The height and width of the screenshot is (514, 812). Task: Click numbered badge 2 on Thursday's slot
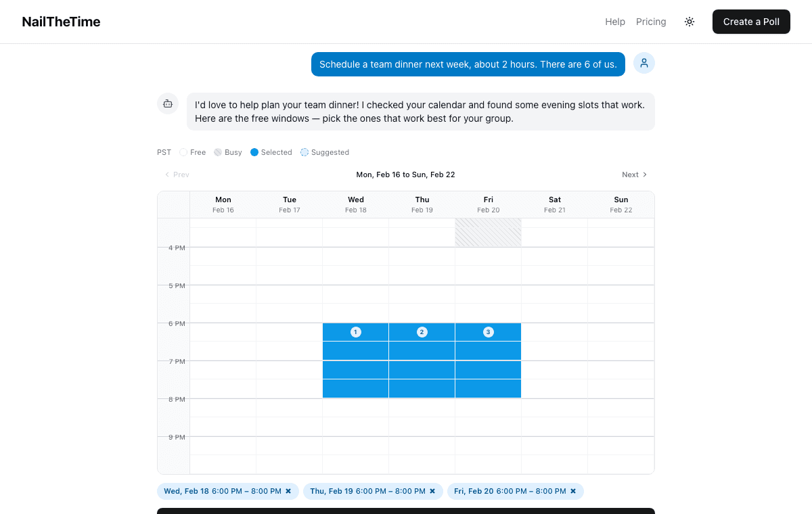pos(422,331)
